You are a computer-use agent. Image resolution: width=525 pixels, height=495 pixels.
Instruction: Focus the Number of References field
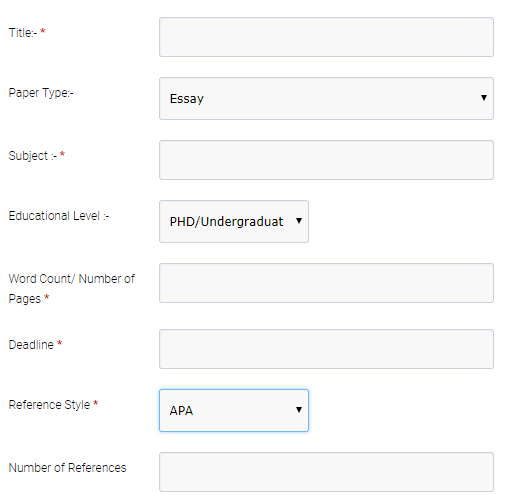click(x=326, y=472)
